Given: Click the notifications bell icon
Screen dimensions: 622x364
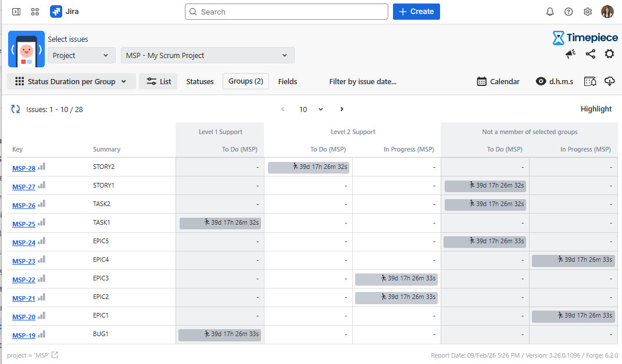Looking at the screenshot, I should pos(550,12).
